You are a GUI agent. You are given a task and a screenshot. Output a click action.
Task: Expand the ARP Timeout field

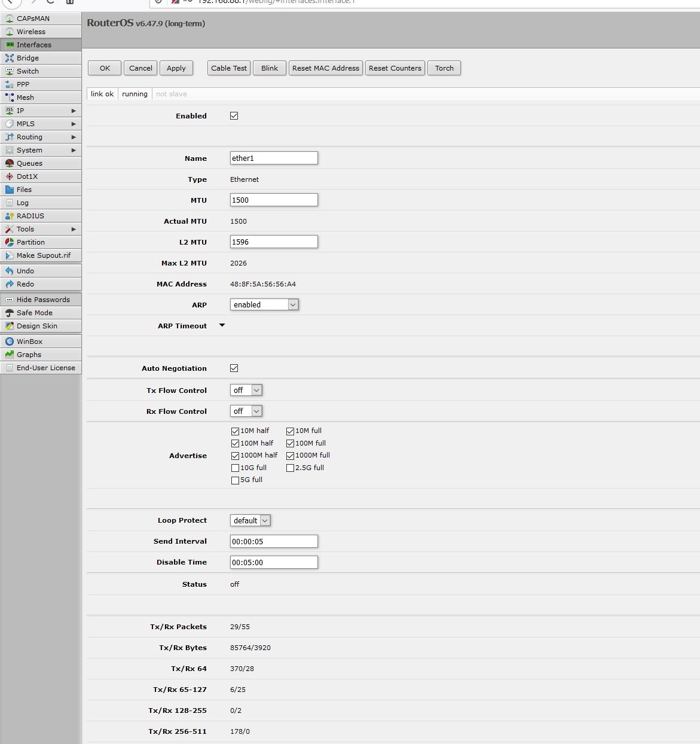click(x=222, y=325)
